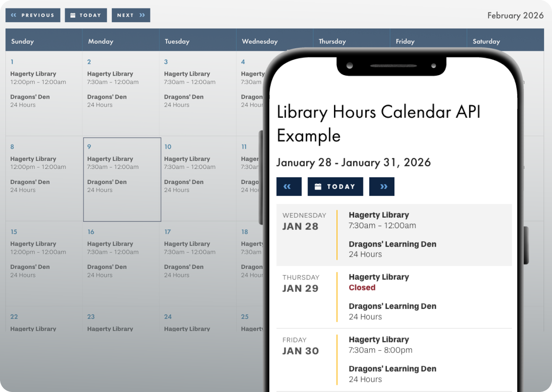552x392 pixels.
Task: Open date 1 in the calendar
Action: tap(12, 62)
